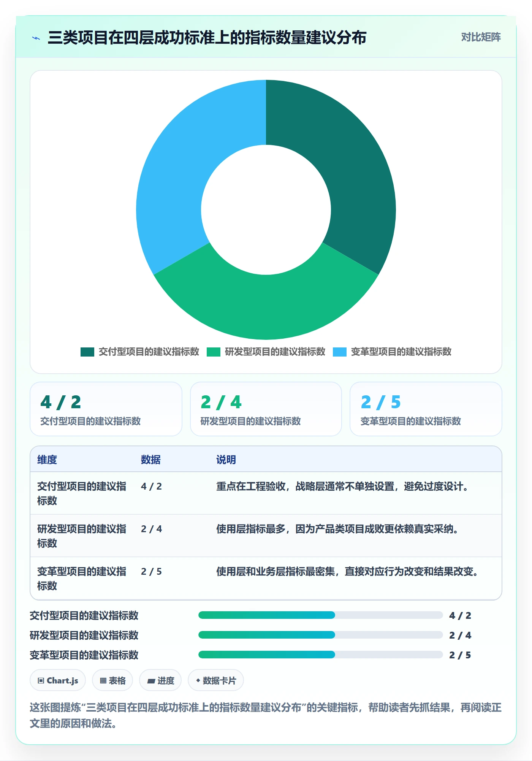Click the 2 / 5 value next to progress bar
Image resolution: width=532 pixels, height=761 pixels.
coord(460,655)
